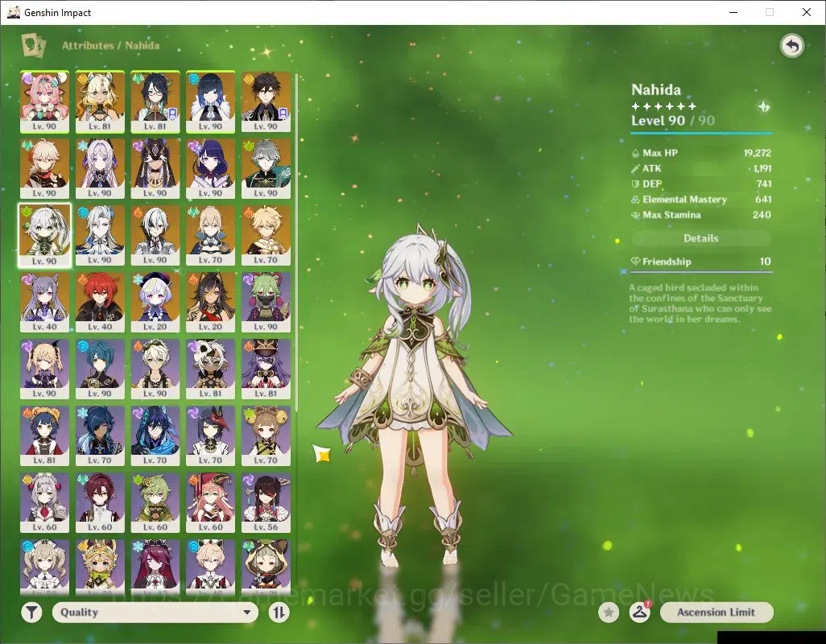Select Iansan, the skull-masked Lv. 81 portrait

tap(211, 369)
